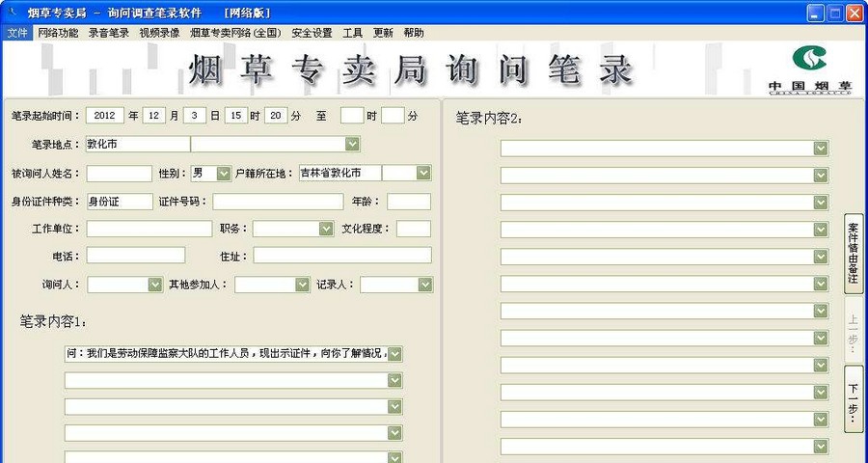
Task: Click the fourth 笔录内容2 line text field
Action: pyautogui.click(x=657, y=230)
